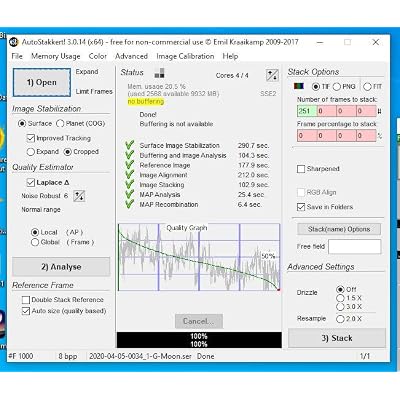This screenshot has height=400, width=400.
Task: Open the Image Calibration menu
Action: pyautogui.click(x=185, y=56)
